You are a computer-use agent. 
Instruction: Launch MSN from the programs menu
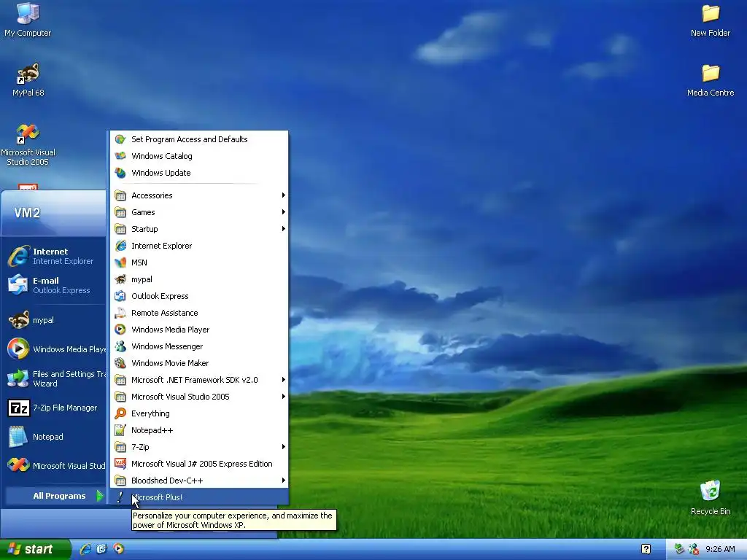click(199, 262)
